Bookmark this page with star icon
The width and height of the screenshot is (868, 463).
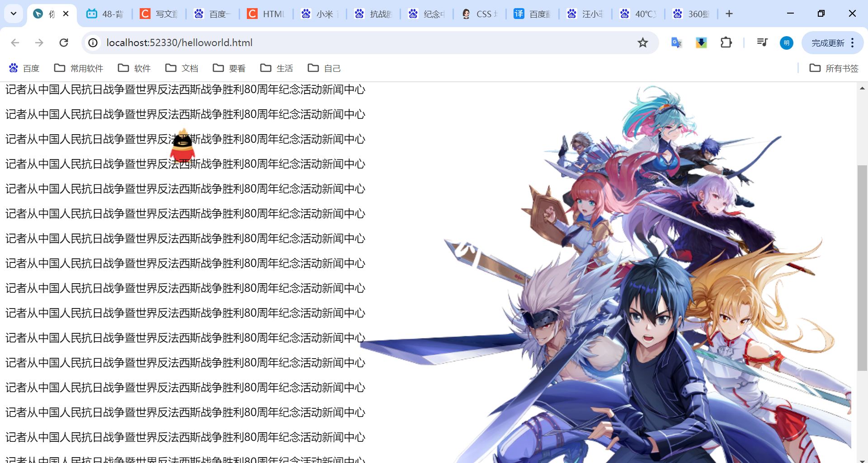tap(642, 42)
